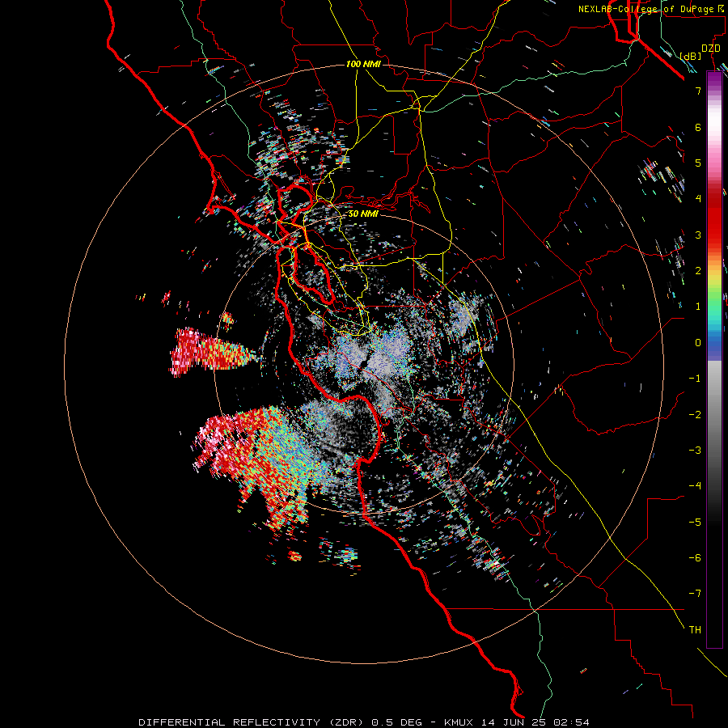
Task: Click the 3 dB value on the scale
Action: click(x=698, y=235)
